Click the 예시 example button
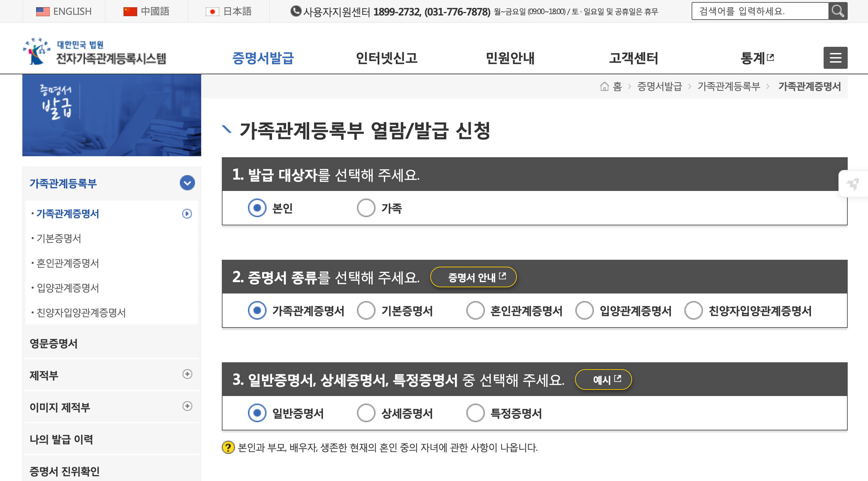 point(603,380)
